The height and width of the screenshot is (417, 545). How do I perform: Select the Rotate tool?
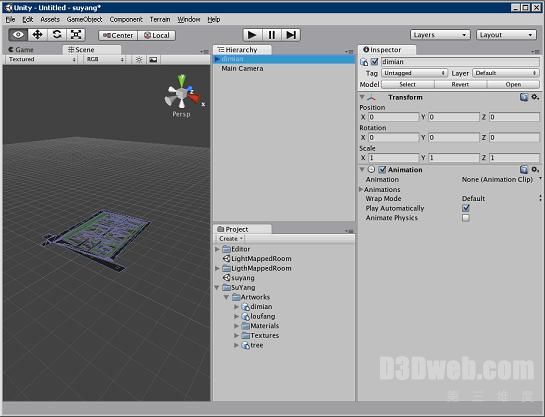pos(57,35)
